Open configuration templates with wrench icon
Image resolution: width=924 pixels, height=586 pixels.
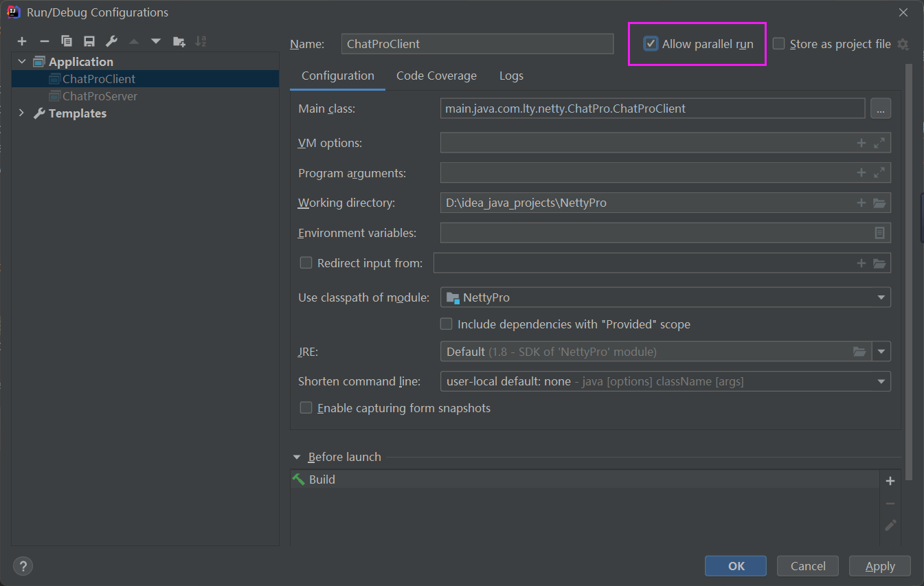[x=111, y=41]
